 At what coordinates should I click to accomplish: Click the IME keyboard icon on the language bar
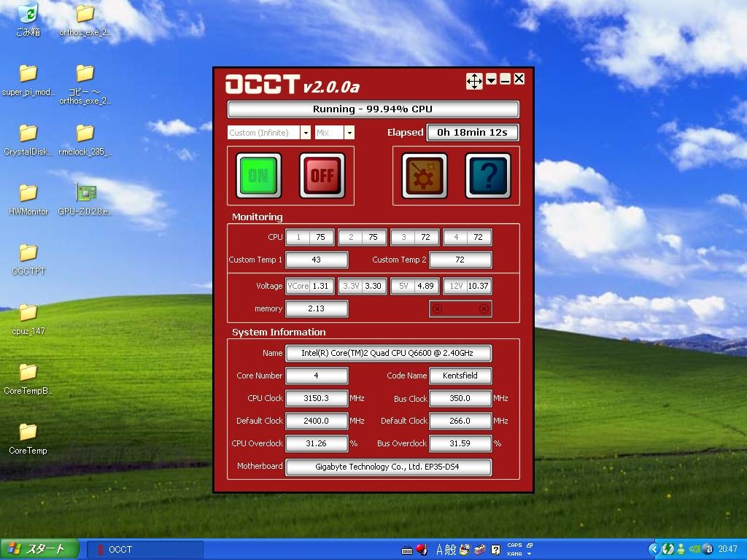(x=407, y=551)
